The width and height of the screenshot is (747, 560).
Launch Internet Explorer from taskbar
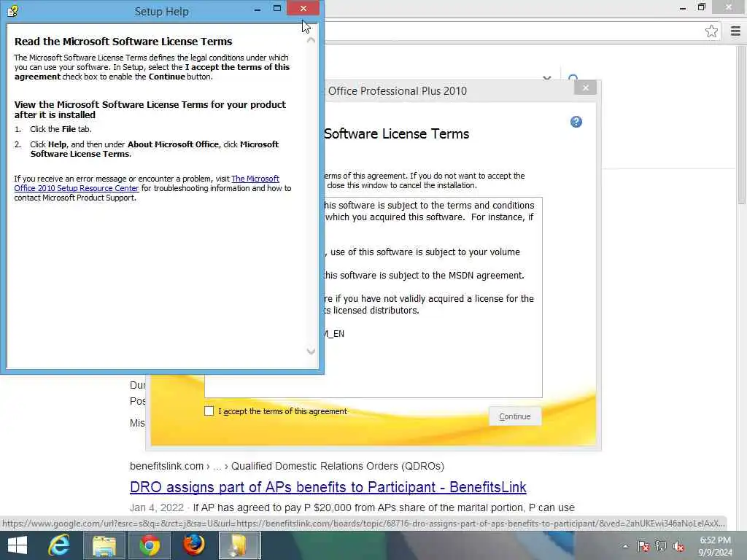click(60, 545)
